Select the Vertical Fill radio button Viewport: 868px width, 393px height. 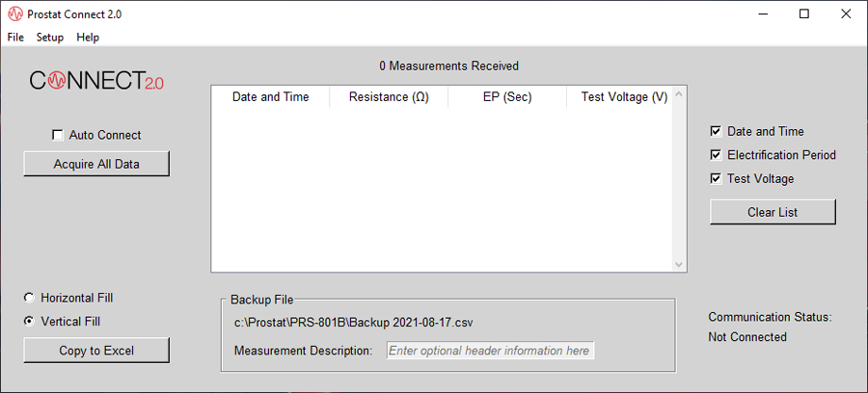29,322
